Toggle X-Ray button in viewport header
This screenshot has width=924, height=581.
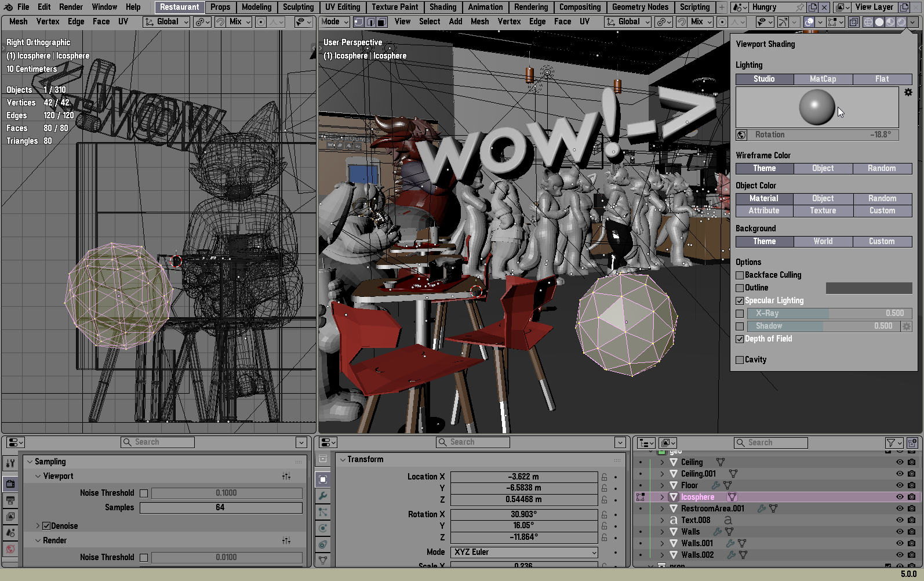point(853,22)
